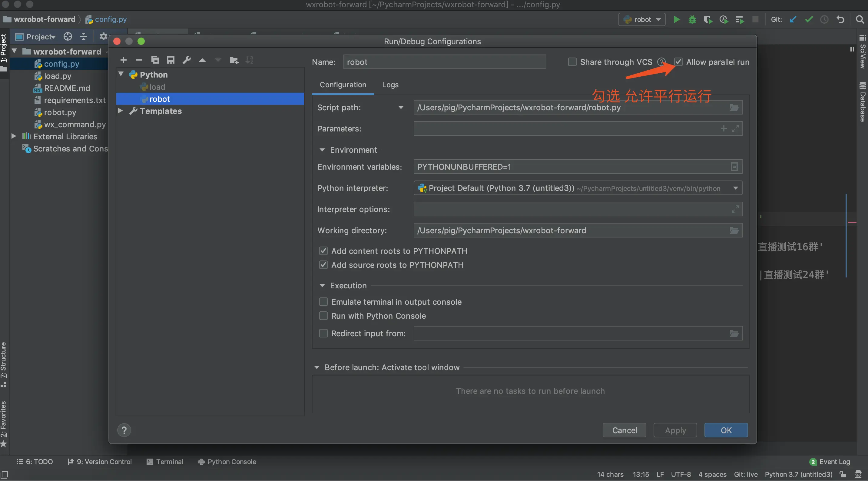This screenshot has height=481, width=868.
Task: Click the help question mark button
Action: (124, 430)
